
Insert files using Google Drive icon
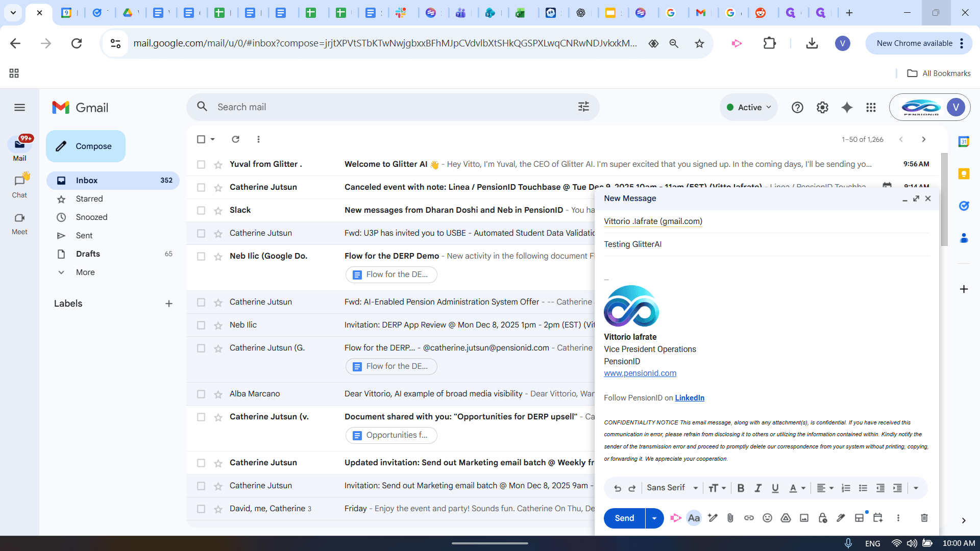tap(786, 518)
